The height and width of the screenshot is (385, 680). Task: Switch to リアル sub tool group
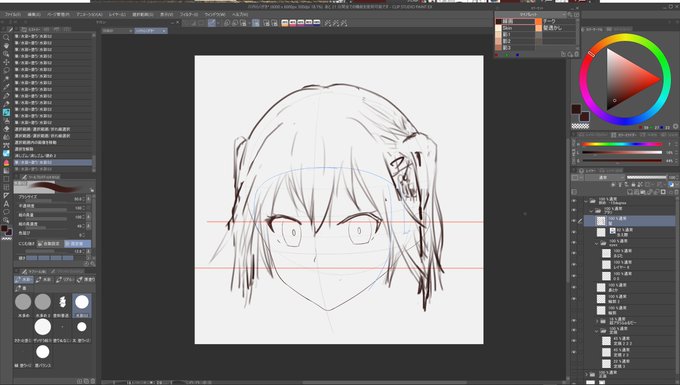pyautogui.click(x=65, y=280)
